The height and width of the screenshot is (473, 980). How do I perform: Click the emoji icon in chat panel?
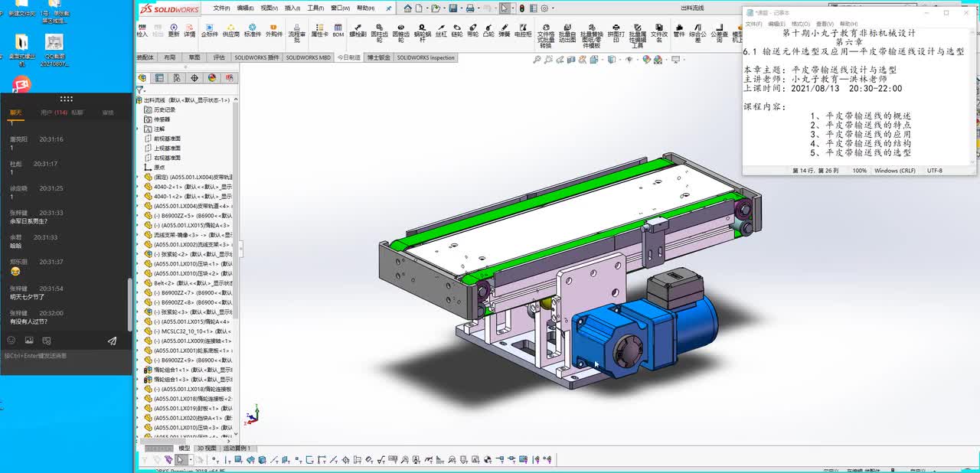[11, 341]
